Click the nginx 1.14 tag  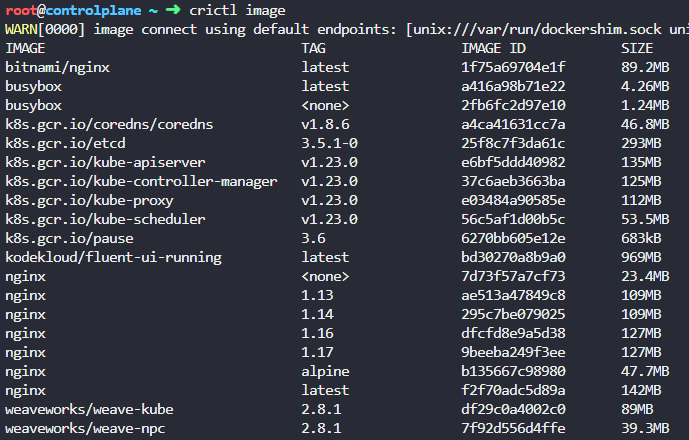pyautogui.click(x=317, y=314)
